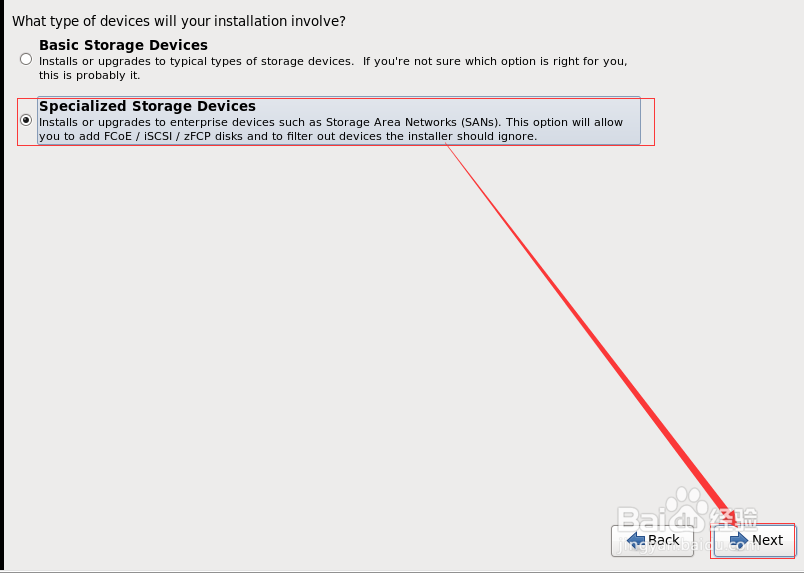Click the bold "Basic Storage Devices" title
Screen dimensions: 804x573
pos(123,45)
